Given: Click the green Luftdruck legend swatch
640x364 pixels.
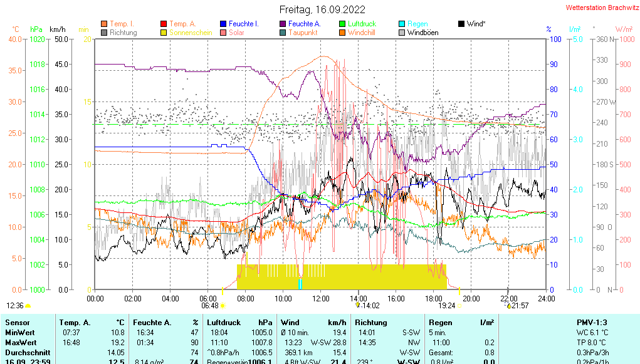Looking at the screenshot, I should pyautogui.click(x=342, y=24).
